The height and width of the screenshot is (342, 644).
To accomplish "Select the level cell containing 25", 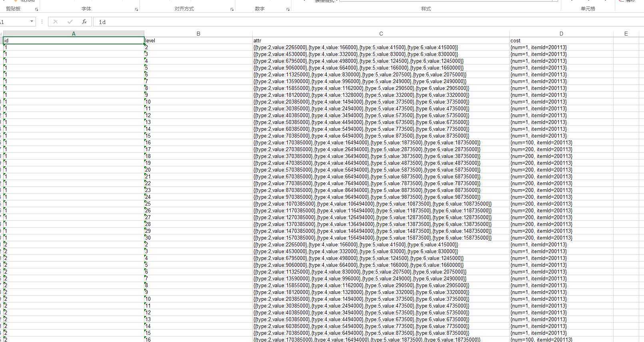I will tap(198, 204).
